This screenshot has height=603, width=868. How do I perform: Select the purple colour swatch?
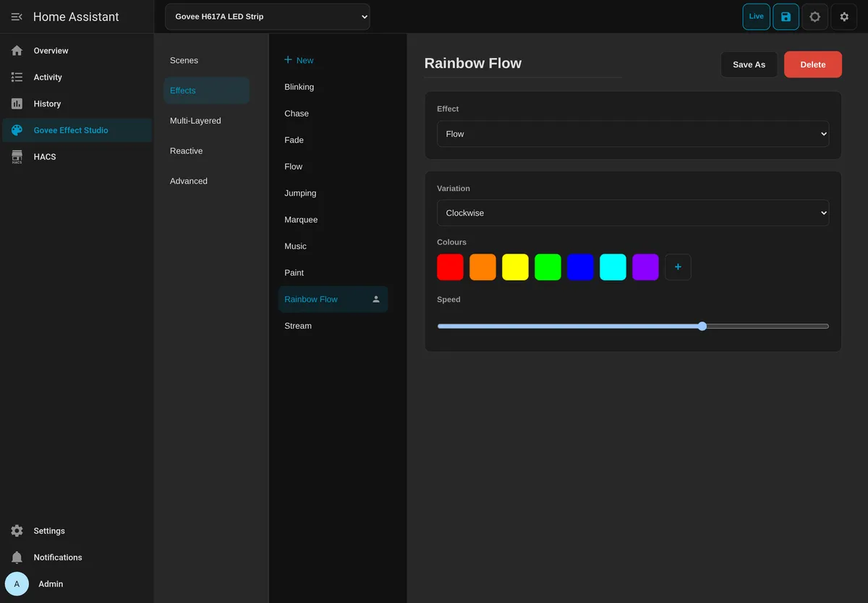tap(645, 267)
